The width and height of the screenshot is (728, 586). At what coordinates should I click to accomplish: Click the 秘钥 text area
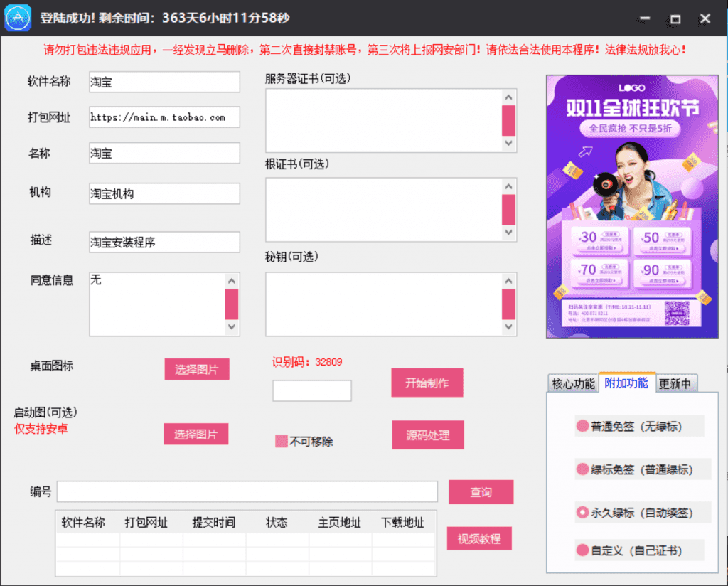(x=383, y=304)
